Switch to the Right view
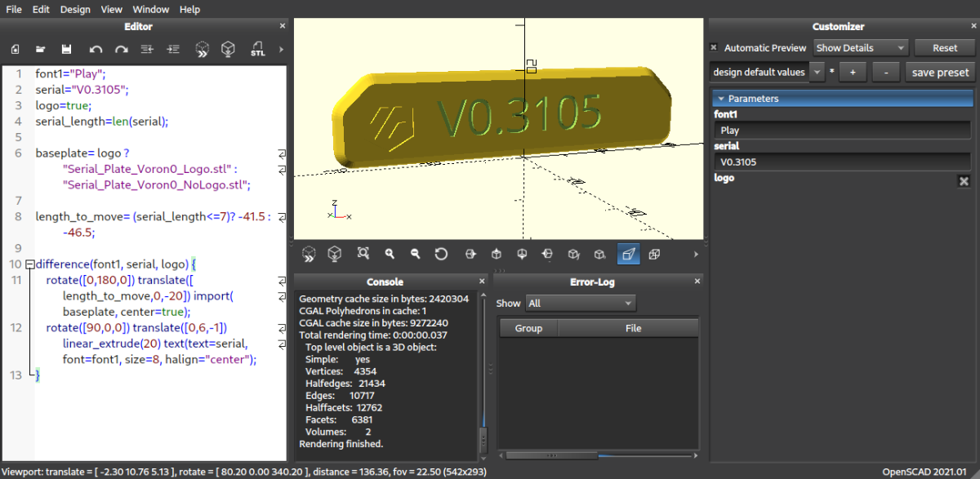Viewport: 980px width, 479px height. coord(470,254)
